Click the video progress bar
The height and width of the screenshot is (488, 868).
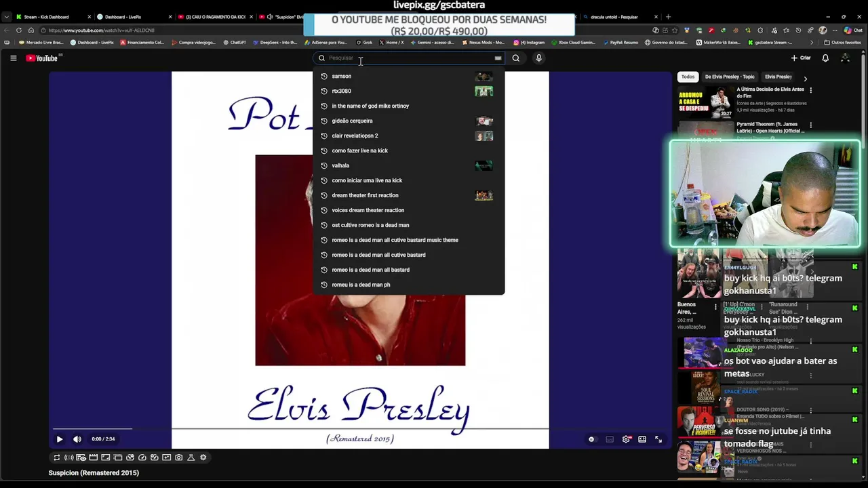tap(360, 428)
